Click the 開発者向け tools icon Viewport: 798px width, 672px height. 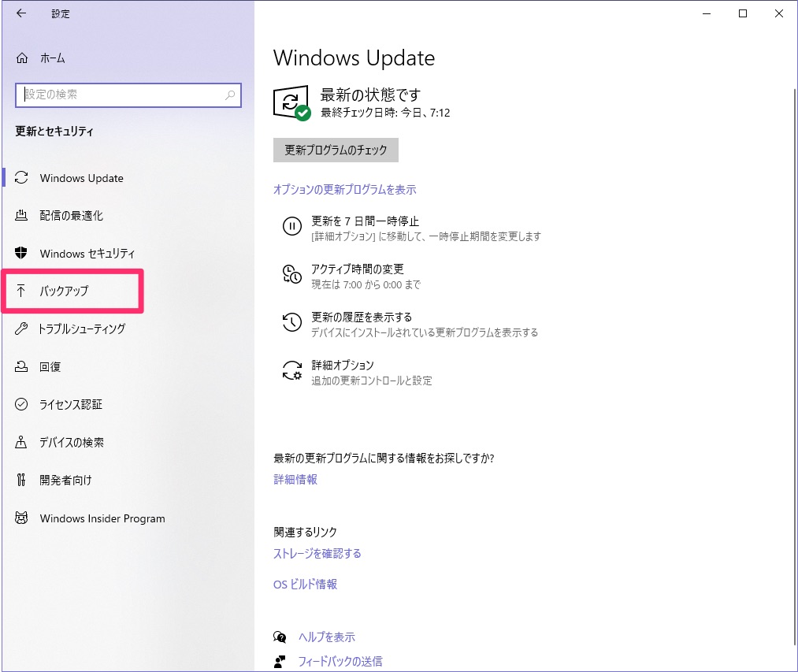20,480
